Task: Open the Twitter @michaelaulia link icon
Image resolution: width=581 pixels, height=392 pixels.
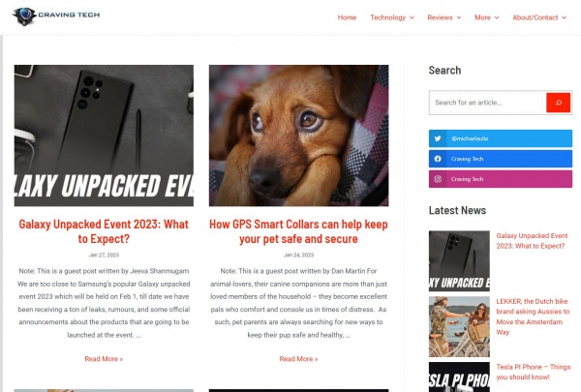Action: 438,138
